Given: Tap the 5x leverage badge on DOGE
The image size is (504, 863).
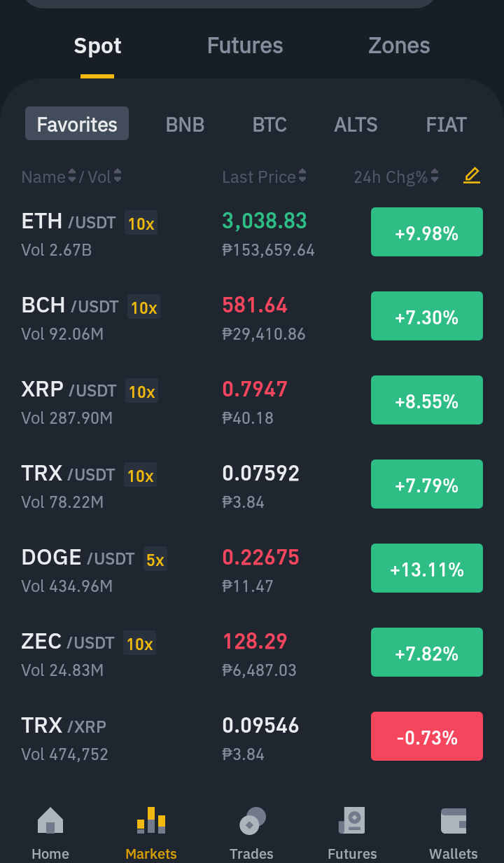Looking at the screenshot, I should coord(155,560).
